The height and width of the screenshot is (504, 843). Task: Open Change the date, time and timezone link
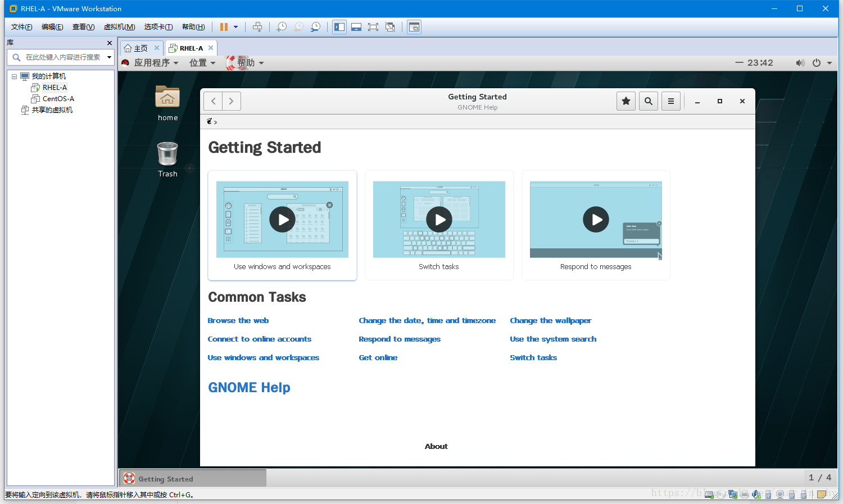pos(427,321)
